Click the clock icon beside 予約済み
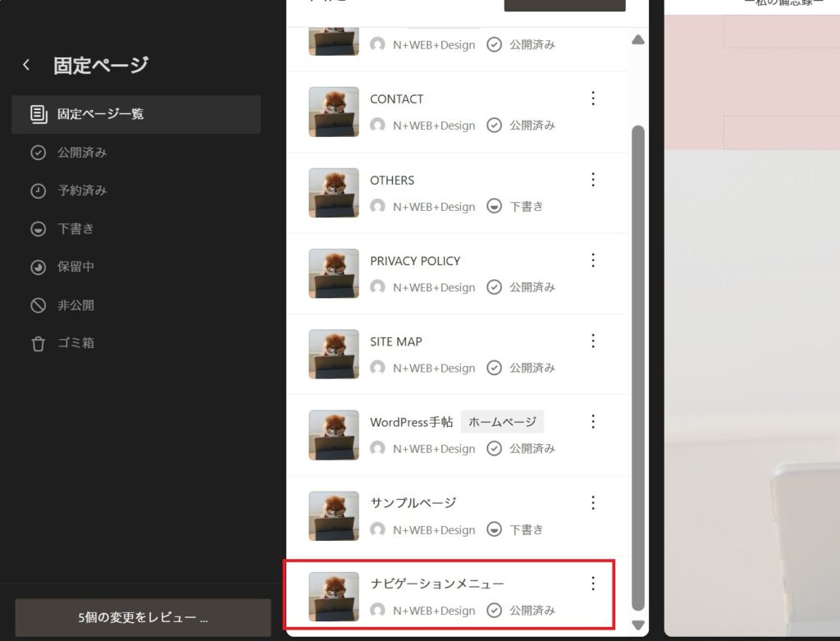The image size is (840, 641). click(x=38, y=190)
